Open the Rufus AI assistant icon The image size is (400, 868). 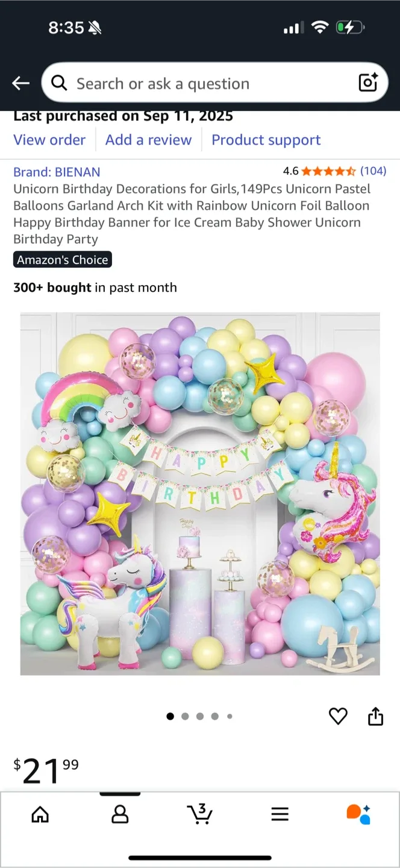pos(358,814)
